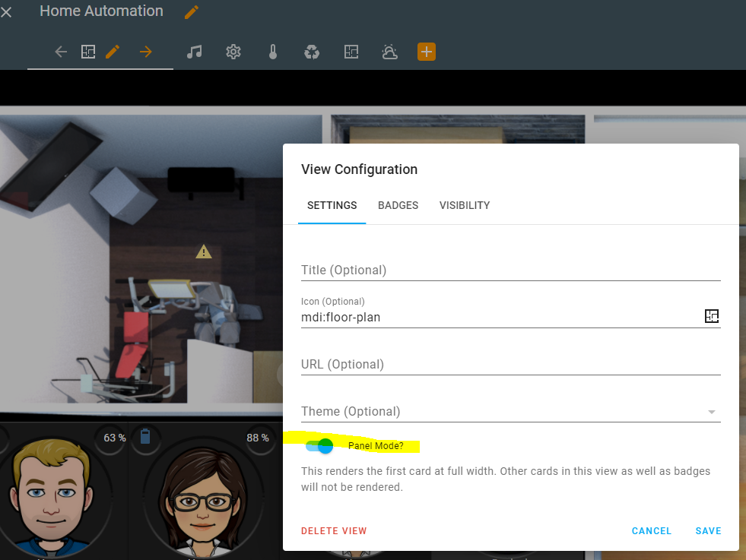Focus the Title (Optional) field
The height and width of the screenshot is (560, 746).
click(x=510, y=270)
